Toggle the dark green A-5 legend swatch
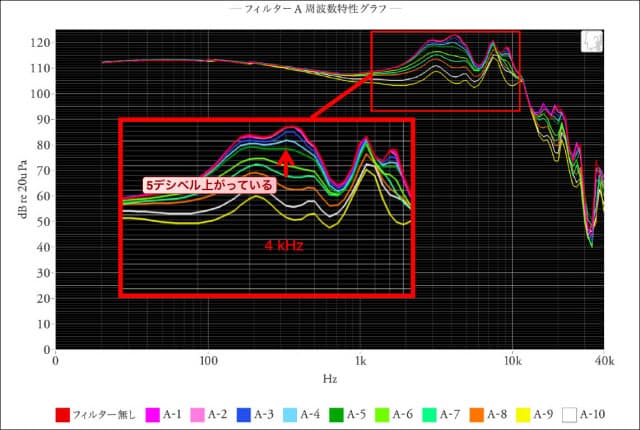Image resolution: width=640 pixels, height=430 pixels. coord(336,415)
